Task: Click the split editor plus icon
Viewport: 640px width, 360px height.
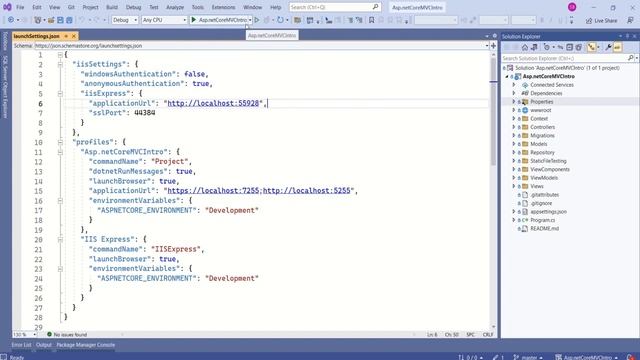Action: [493, 46]
